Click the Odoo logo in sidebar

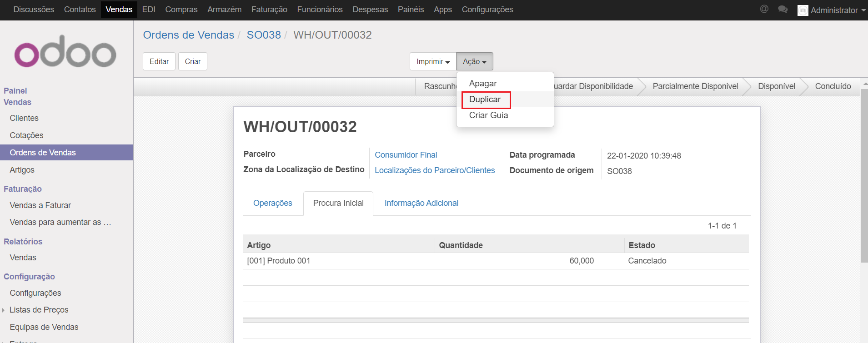(x=65, y=51)
